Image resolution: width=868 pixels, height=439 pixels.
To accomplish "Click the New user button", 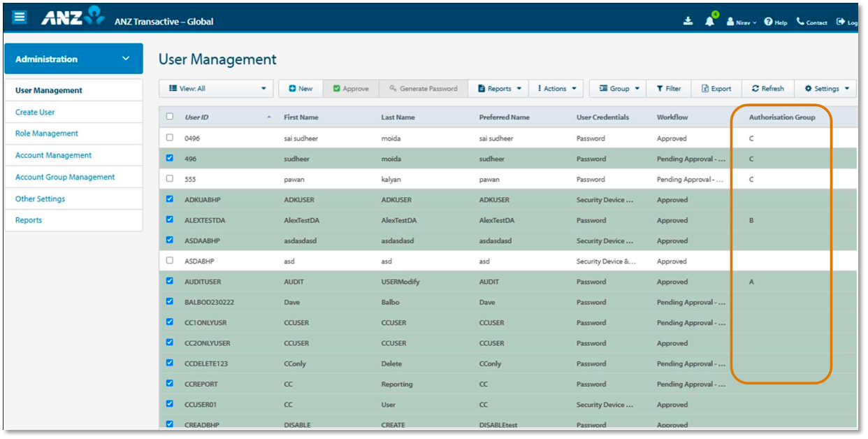I will coord(301,89).
